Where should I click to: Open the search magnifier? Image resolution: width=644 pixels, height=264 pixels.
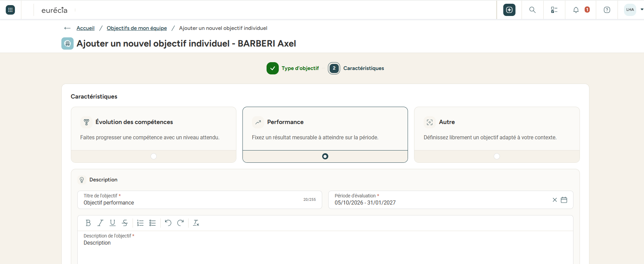tap(532, 10)
